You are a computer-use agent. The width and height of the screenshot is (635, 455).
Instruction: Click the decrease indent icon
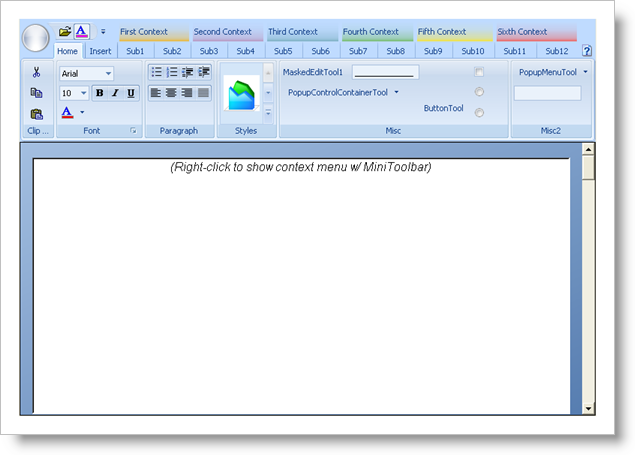click(188, 72)
